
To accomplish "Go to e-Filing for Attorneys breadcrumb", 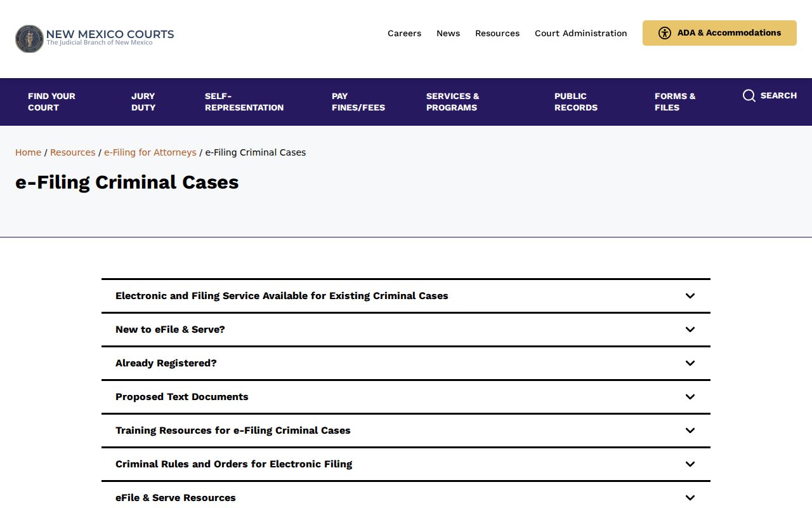I will tap(150, 152).
